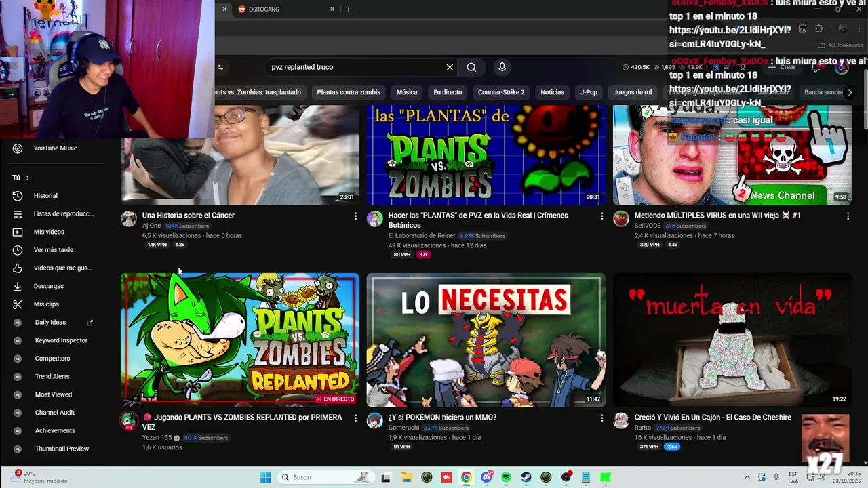This screenshot has width=868, height=488.
Task: Open Achievements sidebar tool
Action: (54, 431)
